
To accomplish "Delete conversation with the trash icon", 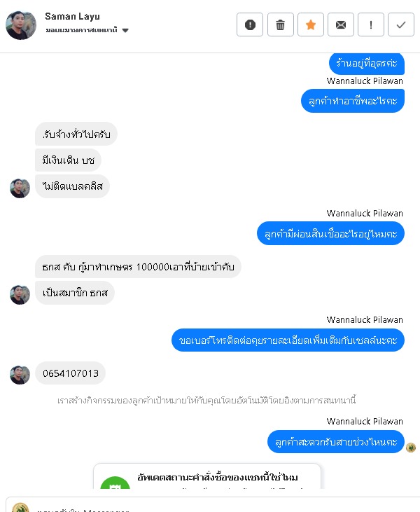I will tap(280, 25).
